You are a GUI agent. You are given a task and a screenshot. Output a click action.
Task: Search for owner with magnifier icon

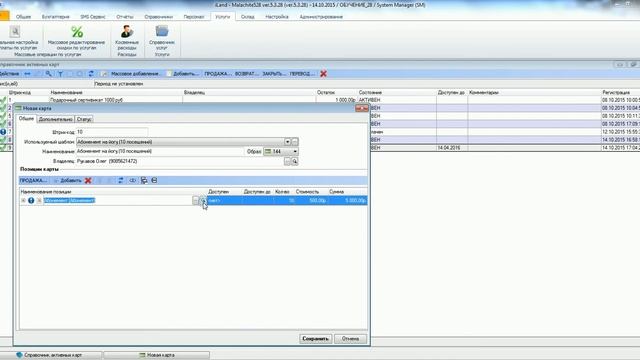pos(295,162)
